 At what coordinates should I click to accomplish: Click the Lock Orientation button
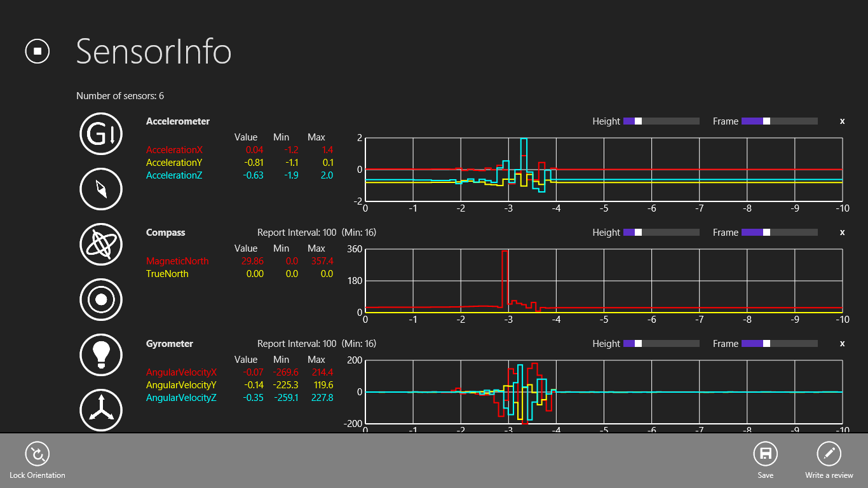(37, 454)
